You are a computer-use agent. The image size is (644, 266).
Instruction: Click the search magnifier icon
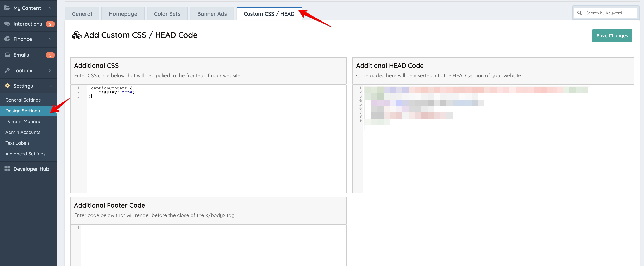pos(579,13)
